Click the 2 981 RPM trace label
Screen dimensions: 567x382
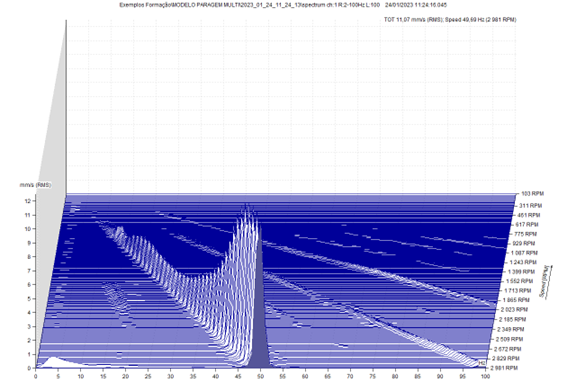[x=505, y=368]
